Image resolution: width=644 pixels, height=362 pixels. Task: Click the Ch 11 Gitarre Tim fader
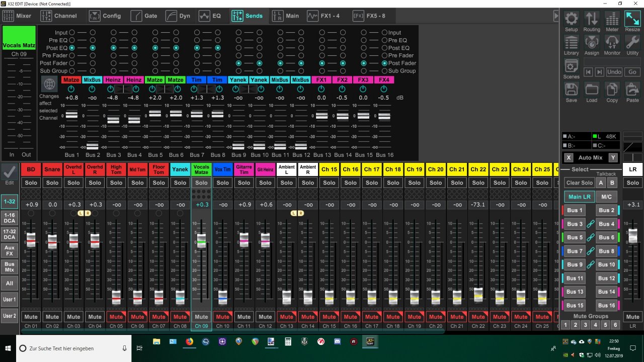pos(244,240)
